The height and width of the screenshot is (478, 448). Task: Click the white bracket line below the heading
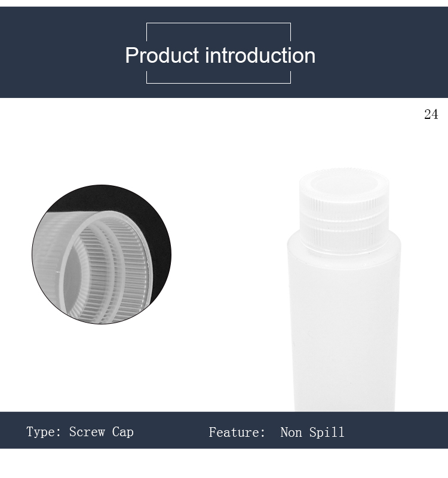tap(219, 83)
